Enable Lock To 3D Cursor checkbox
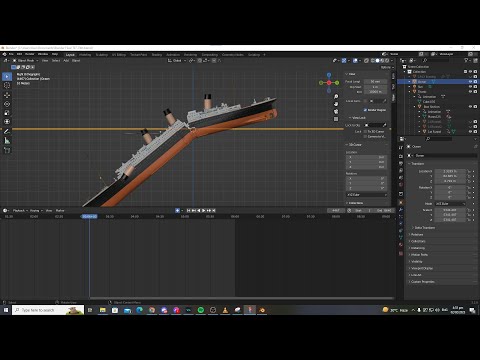Viewport: 480px width, 360px height. pyautogui.click(x=365, y=131)
